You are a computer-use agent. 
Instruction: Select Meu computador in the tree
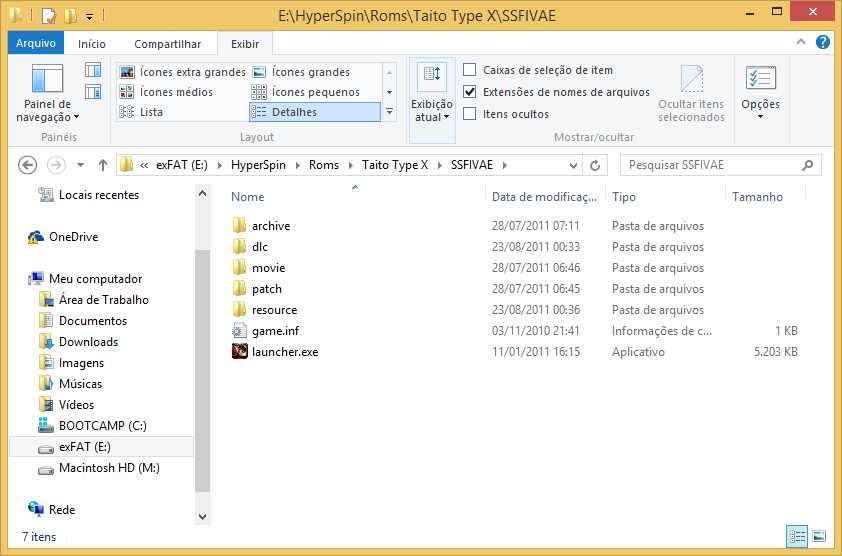point(86,278)
